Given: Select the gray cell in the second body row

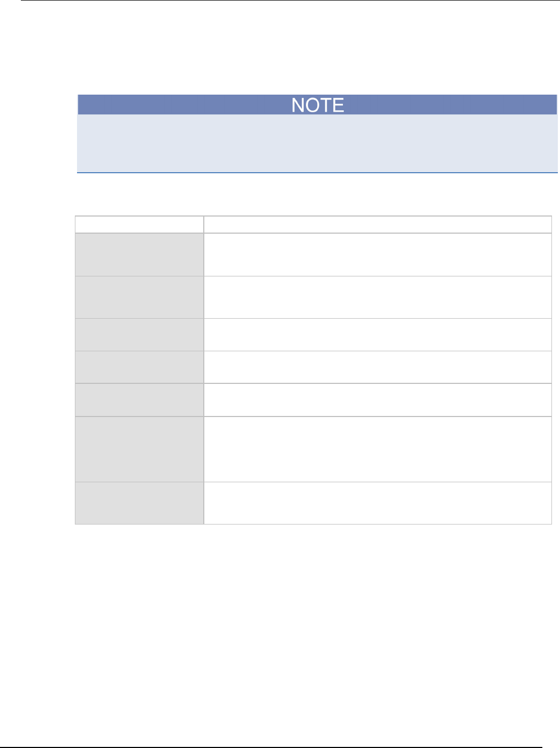Looking at the screenshot, I should [x=139, y=297].
